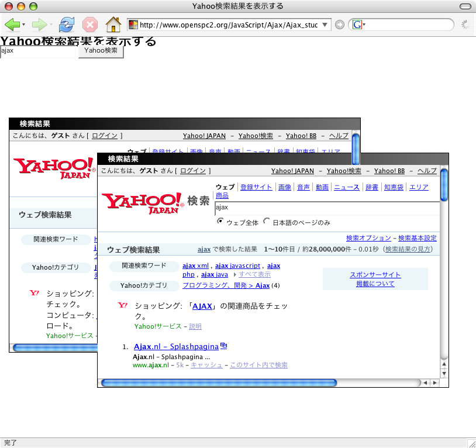Image resolution: width=476 pixels, height=448 pixels.
Task: Open the スポンサーサイト link
Action: 375,275
